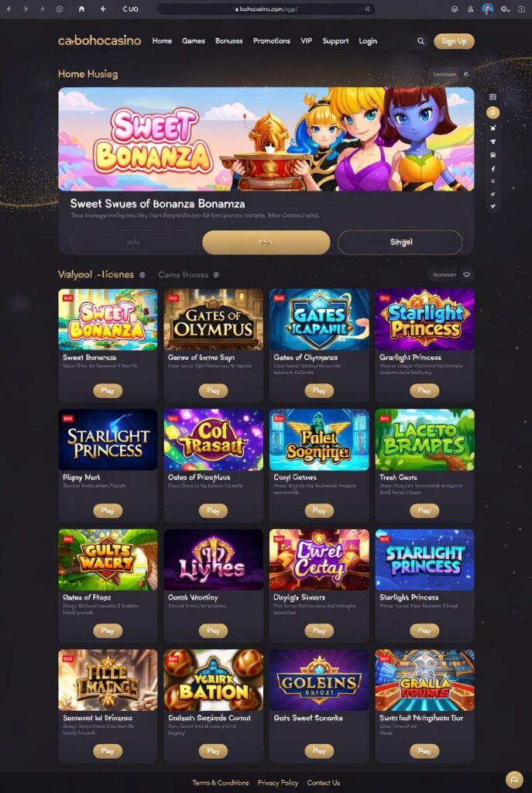
Task: Select the gold highlighted sidebar icon
Action: [493, 112]
